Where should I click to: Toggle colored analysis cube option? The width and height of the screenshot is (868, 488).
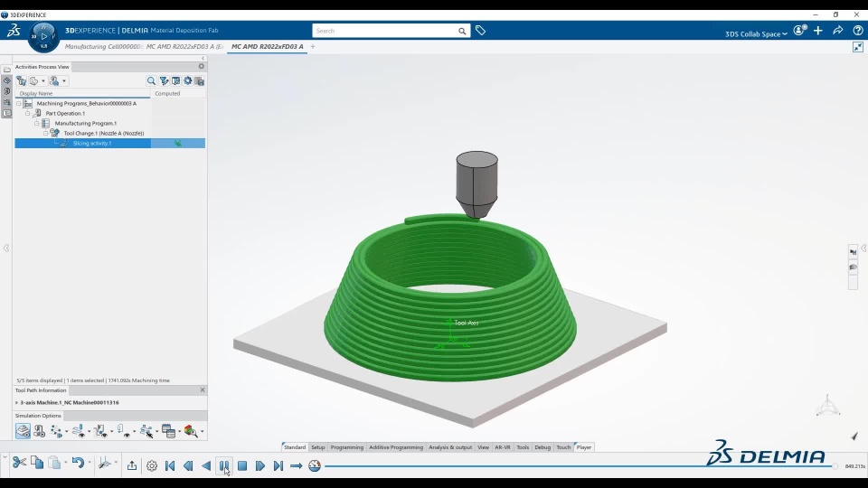pyautogui.click(x=191, y=431)
